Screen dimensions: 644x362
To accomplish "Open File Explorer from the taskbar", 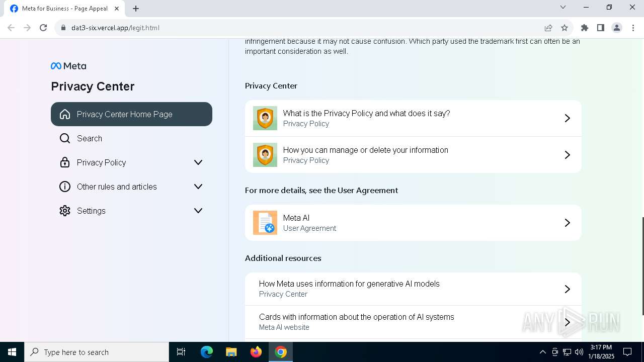I will [x=231, y=352].
